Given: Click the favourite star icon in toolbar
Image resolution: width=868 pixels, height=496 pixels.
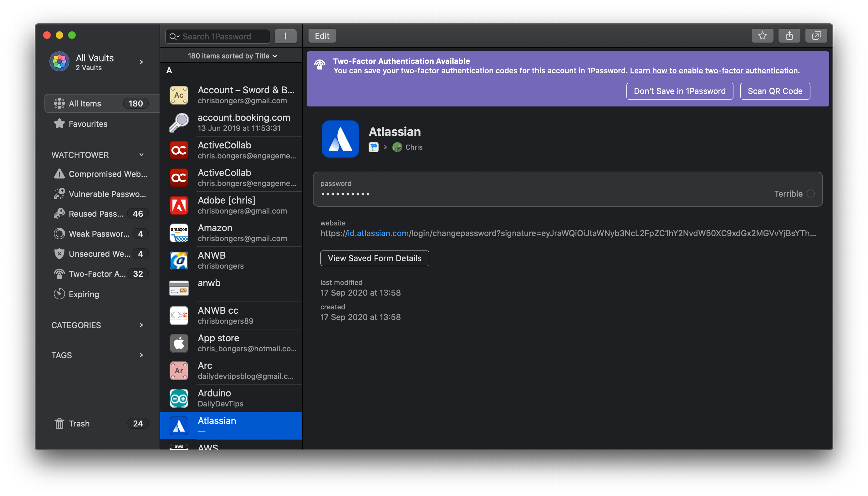Looking at the screenshot, I should pyautogui.click(x=762, y=36).
